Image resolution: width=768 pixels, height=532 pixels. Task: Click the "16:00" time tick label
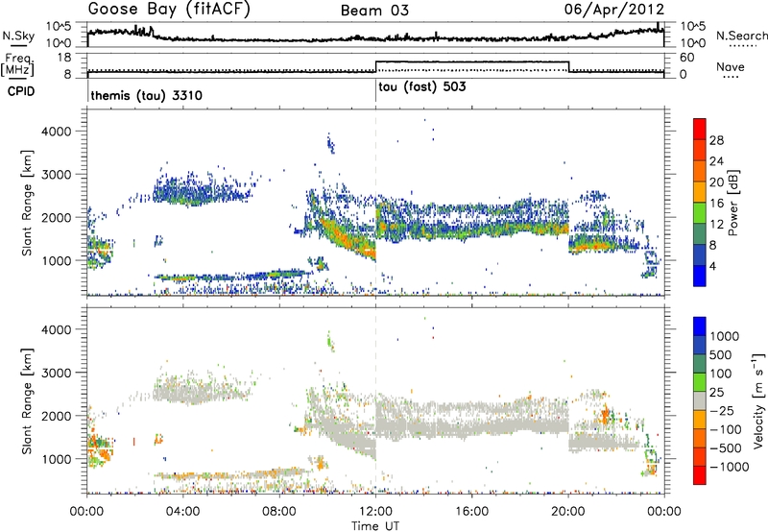click(471, 512)
